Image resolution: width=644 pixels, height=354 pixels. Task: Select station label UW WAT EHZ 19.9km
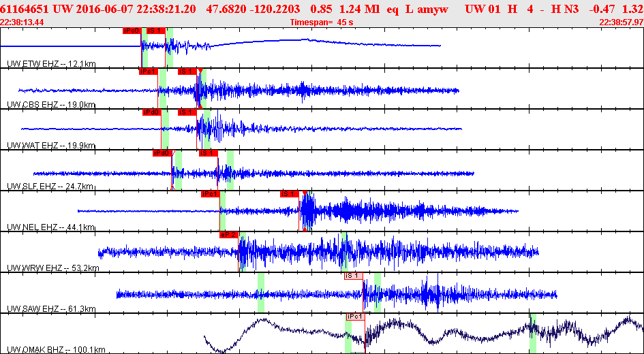[51, 146]
